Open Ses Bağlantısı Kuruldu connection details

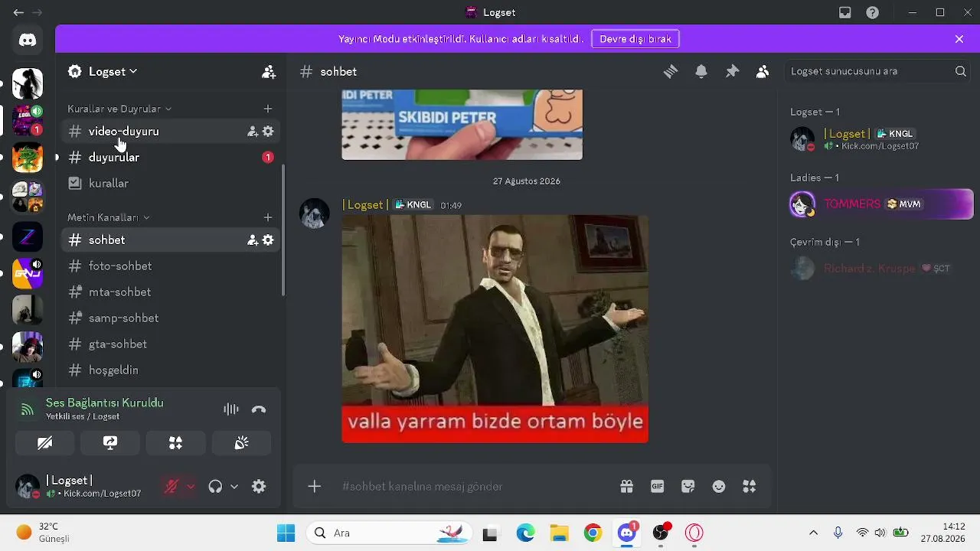pos(104,403)
